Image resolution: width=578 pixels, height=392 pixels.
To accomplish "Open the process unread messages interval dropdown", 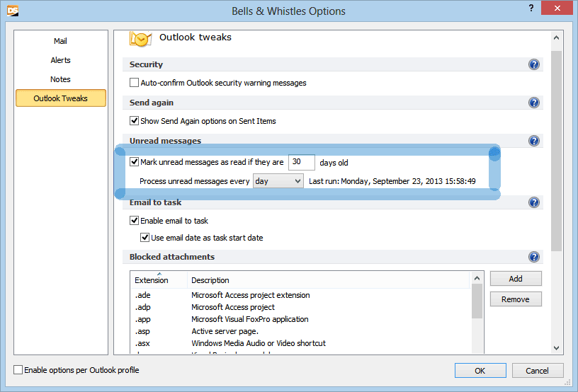I will (278, 181).
